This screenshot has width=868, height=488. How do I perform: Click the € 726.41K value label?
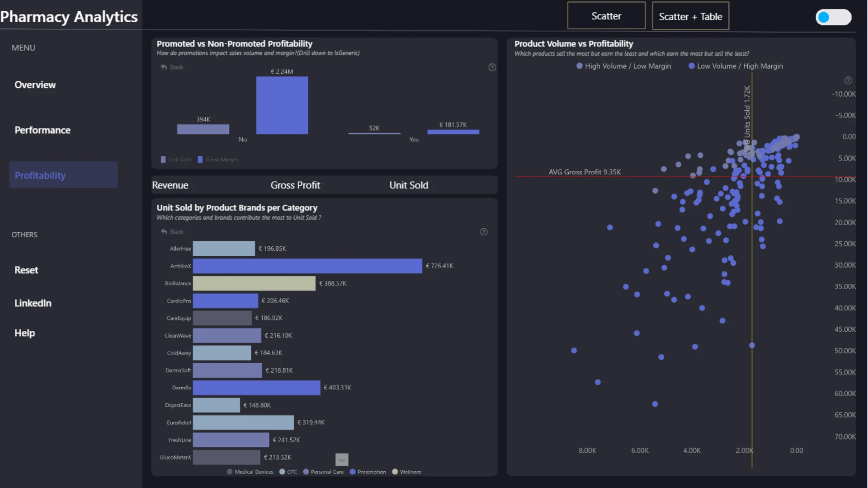[439, 266]
